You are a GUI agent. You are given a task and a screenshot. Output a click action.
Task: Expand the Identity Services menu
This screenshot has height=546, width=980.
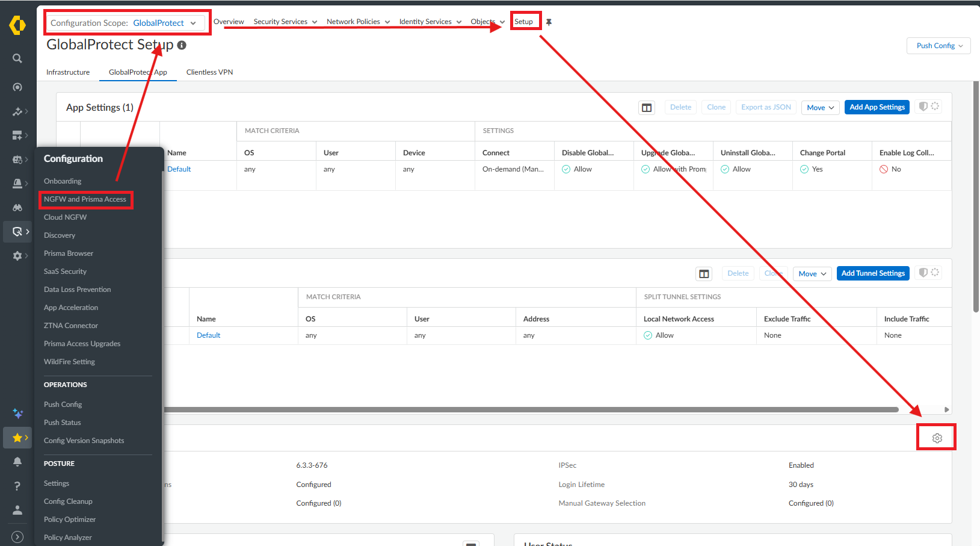[x=430, y=22]
